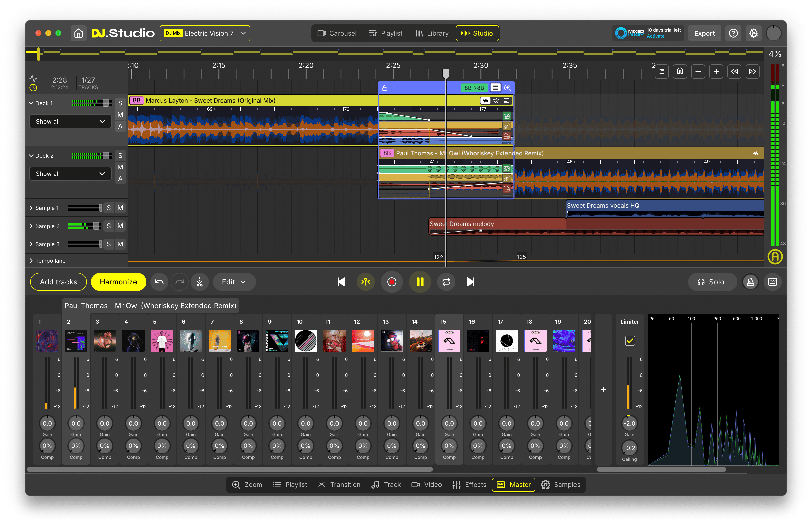The height and width of the screenshot is (526, 812).
Task: Open the help question mark icon
Action: point(733,33)
